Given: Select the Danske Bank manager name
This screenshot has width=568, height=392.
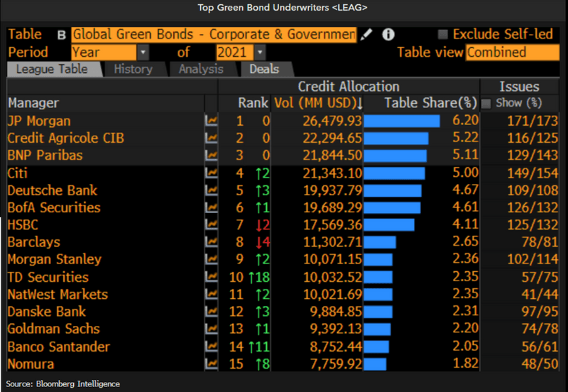Looking at the screenshot, I should (46, 312).
